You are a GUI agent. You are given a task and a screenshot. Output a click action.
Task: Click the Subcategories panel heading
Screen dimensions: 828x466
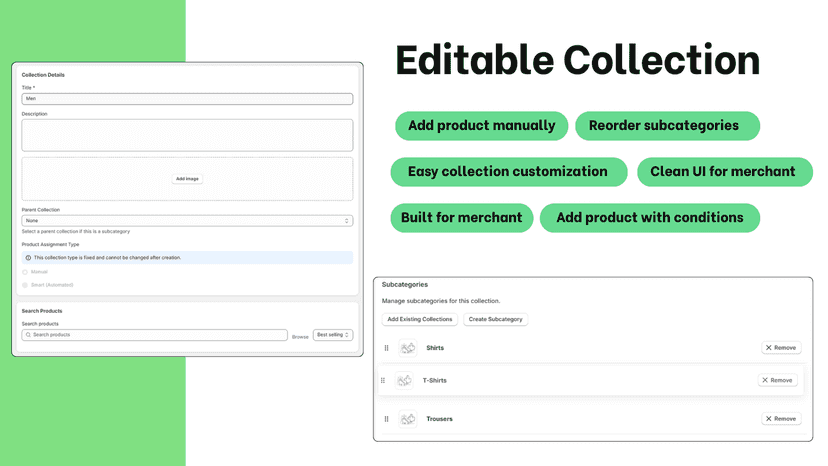404,285
